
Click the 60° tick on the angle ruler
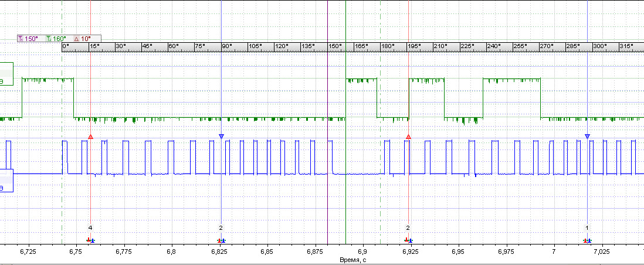tap(174, 46)
